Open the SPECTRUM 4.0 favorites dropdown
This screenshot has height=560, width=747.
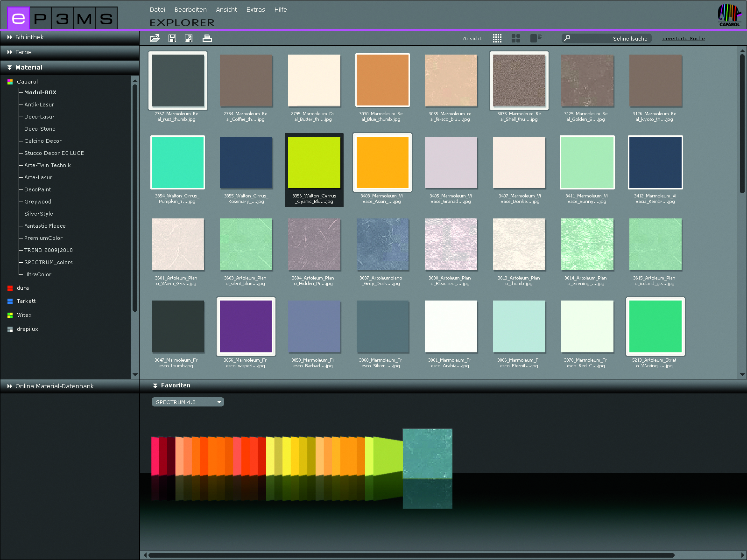pyautogui.click(x=188, y=402)
